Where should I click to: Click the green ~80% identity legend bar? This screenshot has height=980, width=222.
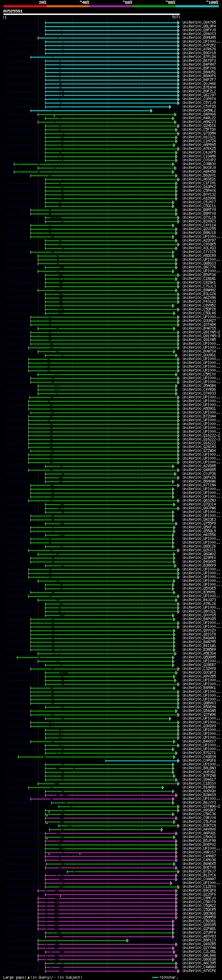pyautogui.click(x=154, y=6)
